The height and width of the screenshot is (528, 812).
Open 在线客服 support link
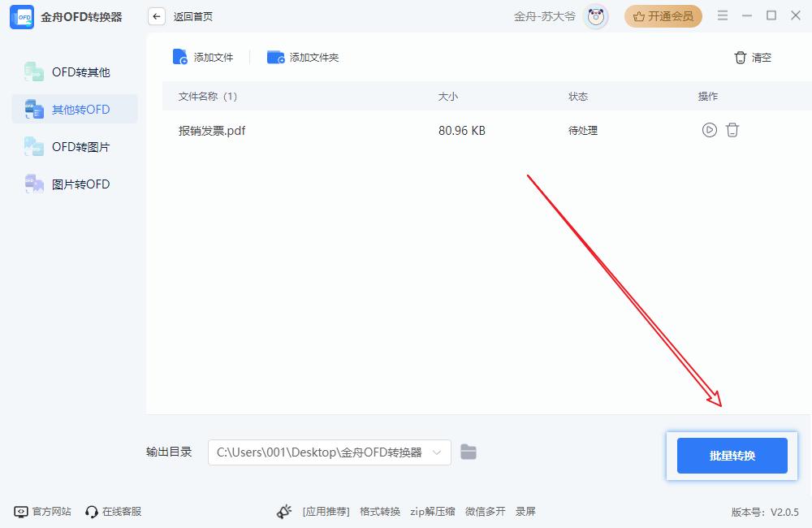coord(114,512)
